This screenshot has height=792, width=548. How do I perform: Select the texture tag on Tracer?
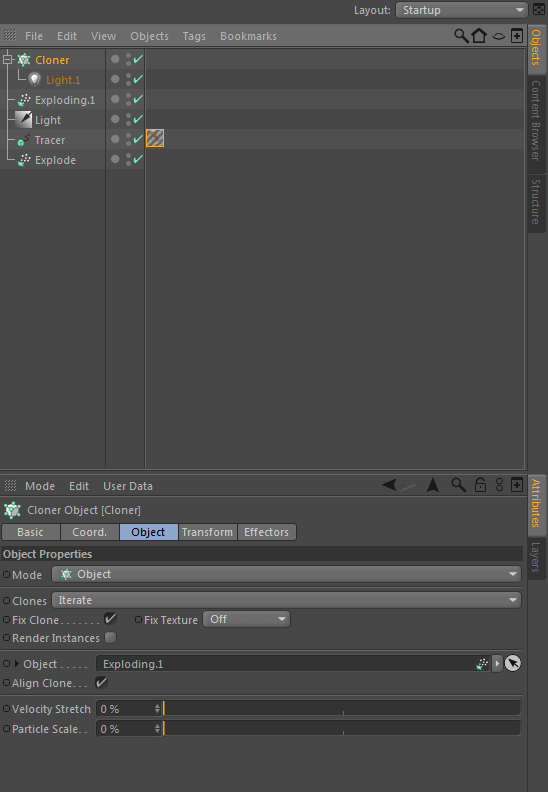pyautogui.click(x=155, y=138)
